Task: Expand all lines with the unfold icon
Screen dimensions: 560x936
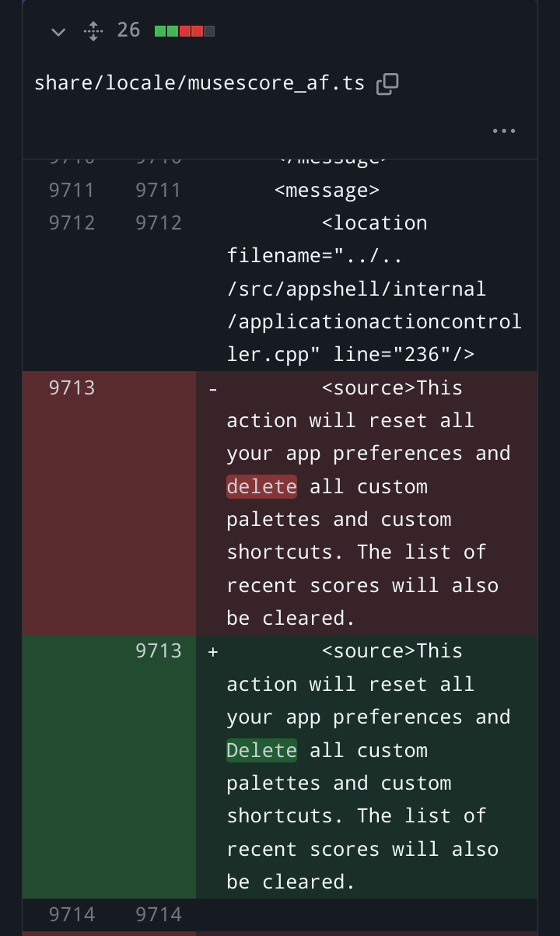Action: 93,31
